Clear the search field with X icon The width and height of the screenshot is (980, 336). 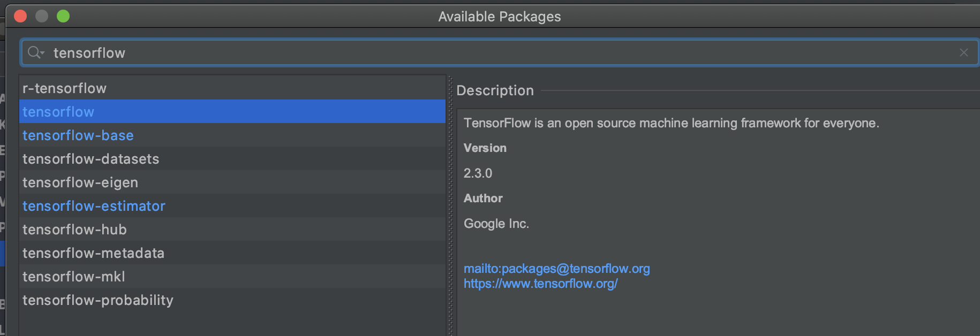pyautogui.click(x=963, y=52)
